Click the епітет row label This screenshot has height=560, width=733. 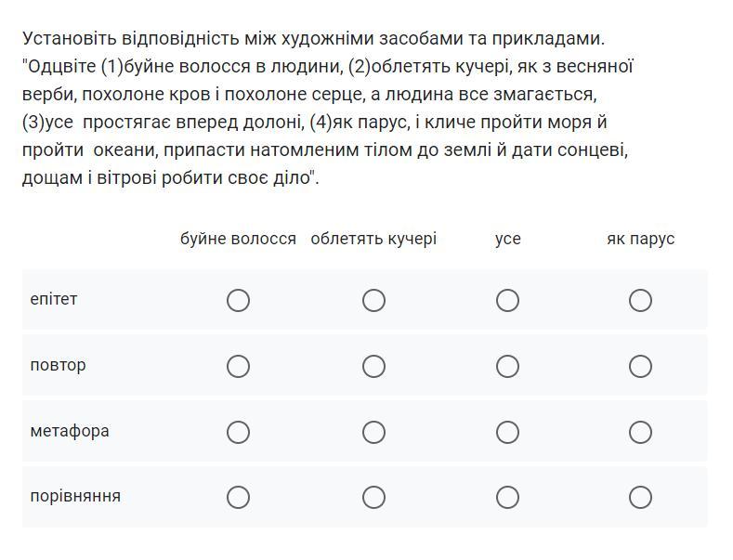click(54, 299)
